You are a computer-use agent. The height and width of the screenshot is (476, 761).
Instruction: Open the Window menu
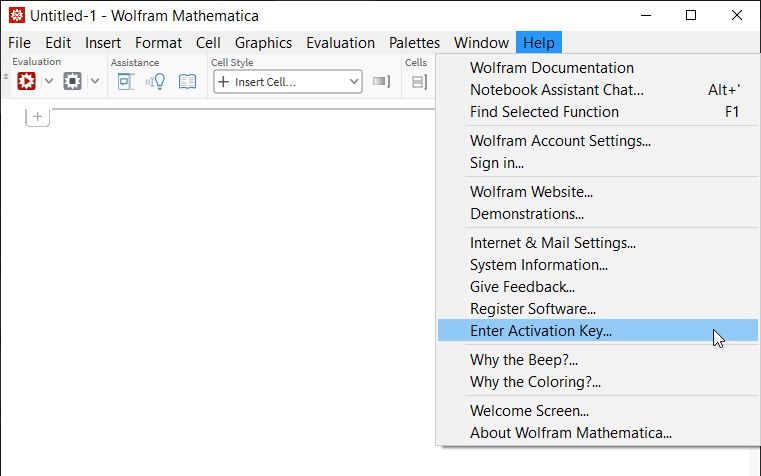[481, 43]
